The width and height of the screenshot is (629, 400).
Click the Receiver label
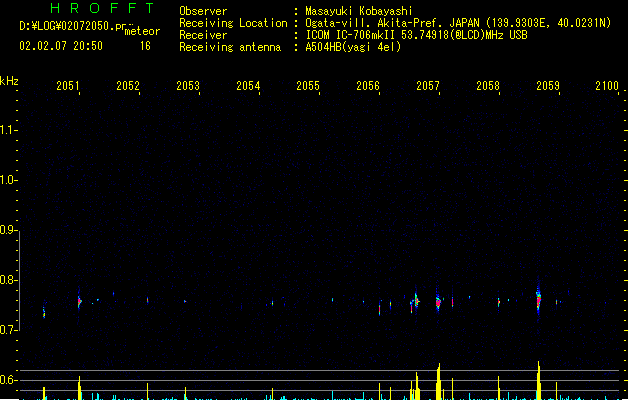(203, 35)
